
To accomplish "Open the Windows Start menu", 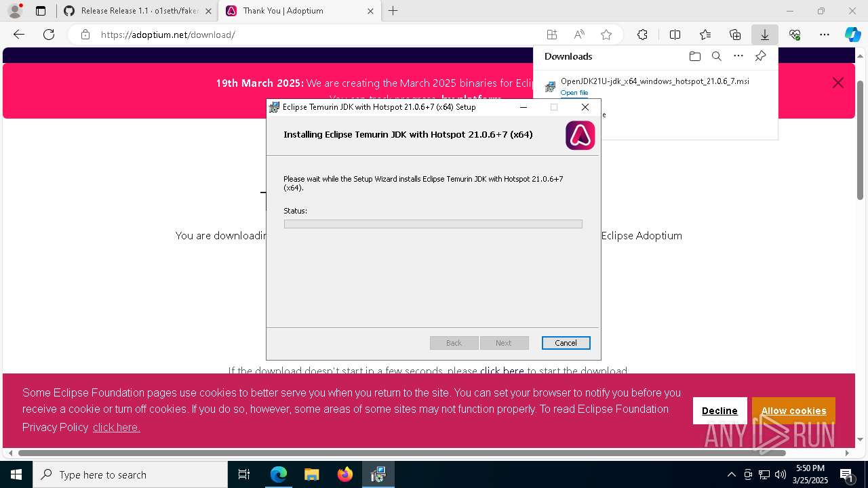I will [x=16, y=474].
